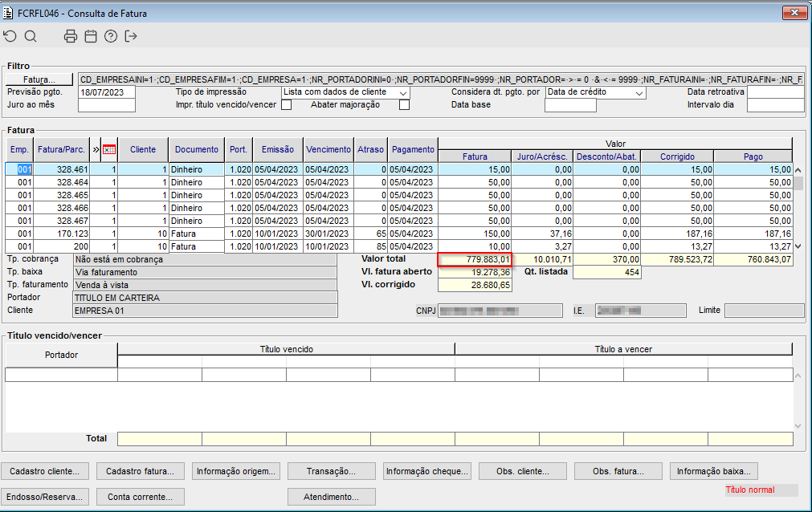Click the refresh/undo toolbar icon

[x=10, y=36]
